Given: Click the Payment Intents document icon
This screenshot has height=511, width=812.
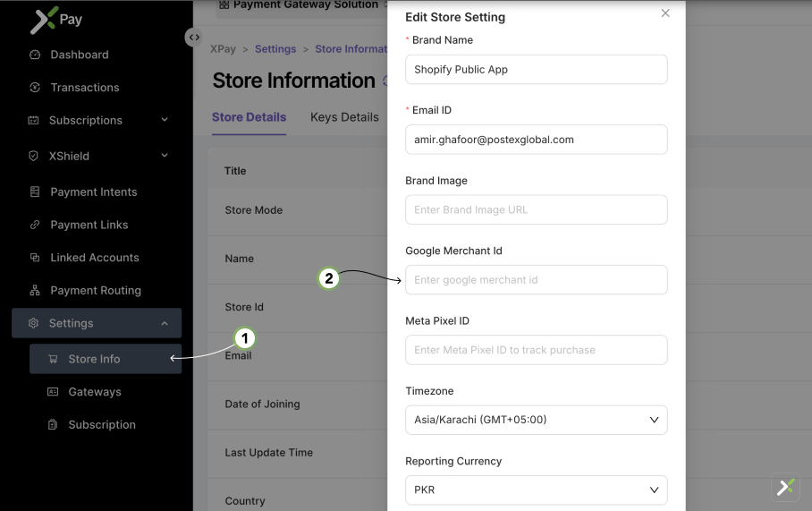Looking at the screenshot, I should [x=35, y=192].
